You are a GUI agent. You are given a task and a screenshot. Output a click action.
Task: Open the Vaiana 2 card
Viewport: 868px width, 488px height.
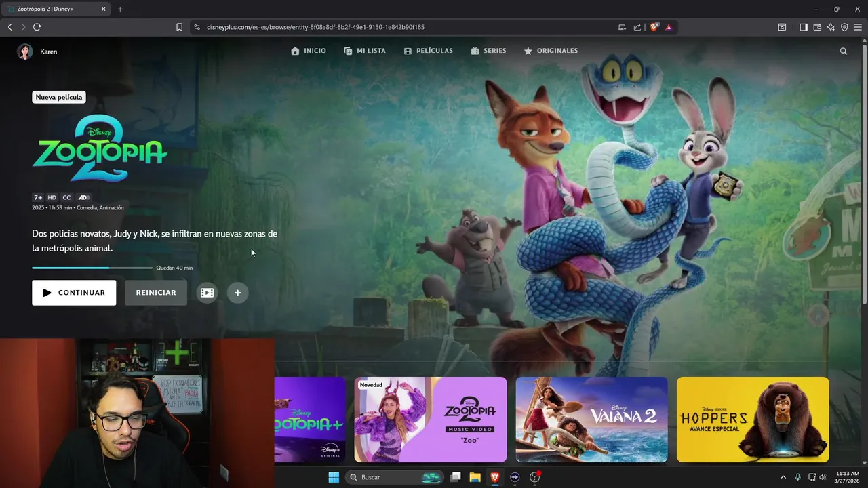(x=591, y=420)
